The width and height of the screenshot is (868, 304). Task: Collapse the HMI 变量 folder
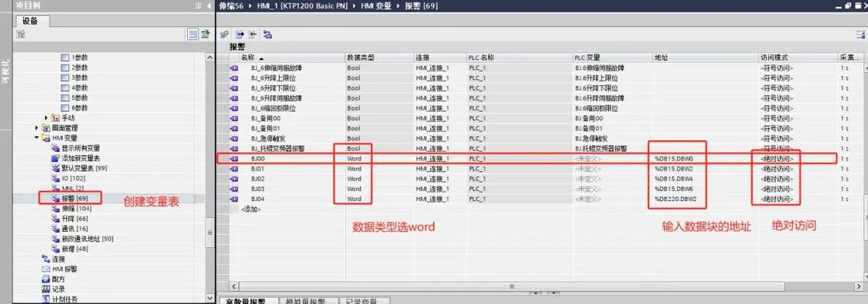tap(37, 138)
